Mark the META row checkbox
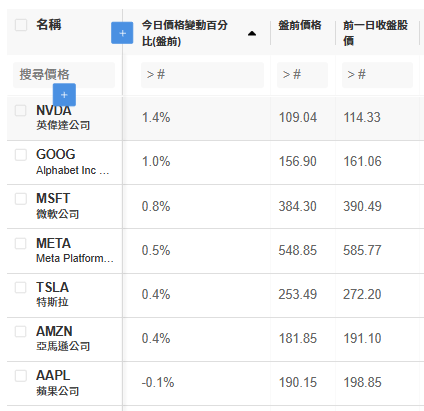Screen dimensions: 424x411 (x=21, y=243)
